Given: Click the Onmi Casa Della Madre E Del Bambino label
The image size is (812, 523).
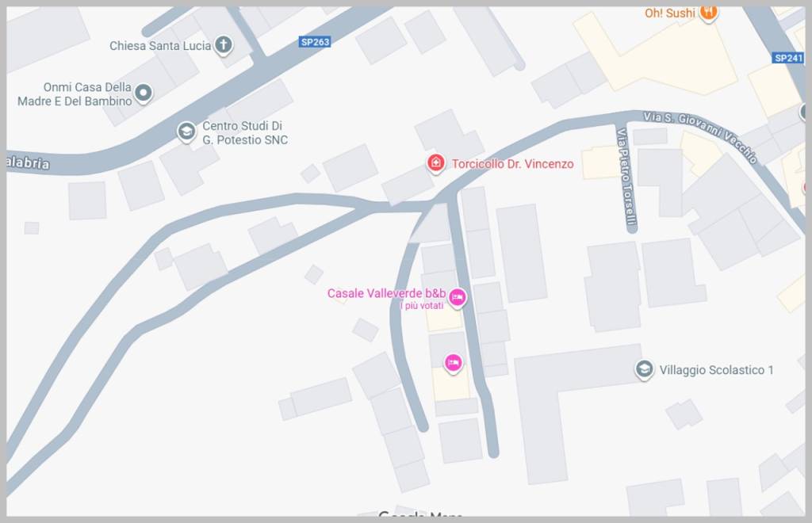Looking at the screenshot, I should [x=75, y=94].
